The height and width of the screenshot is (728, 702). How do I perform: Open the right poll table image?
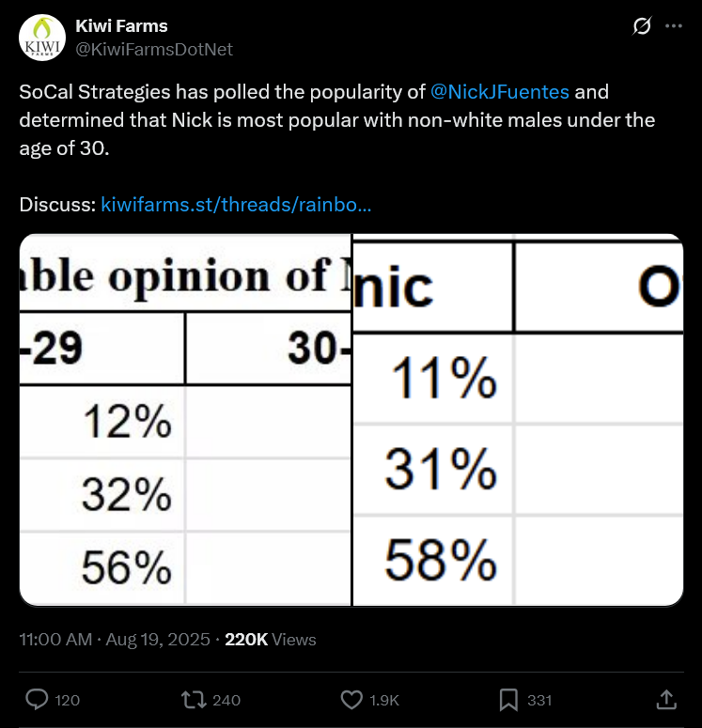pyautogui.click(x=518, y=420)
